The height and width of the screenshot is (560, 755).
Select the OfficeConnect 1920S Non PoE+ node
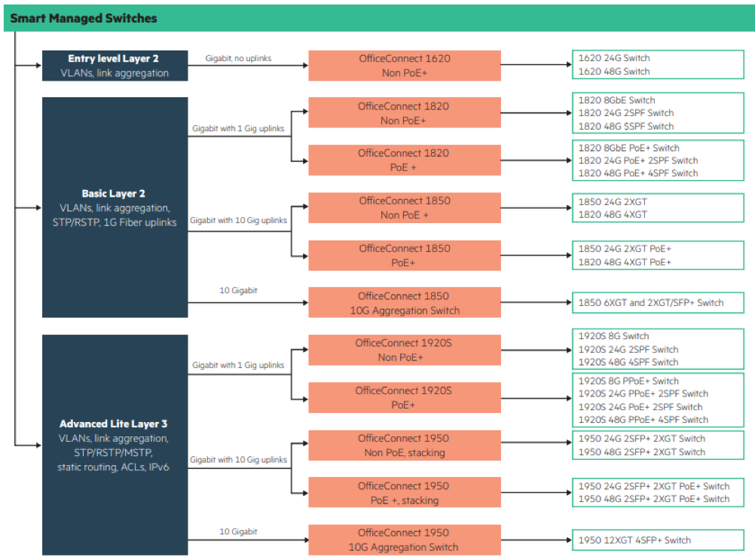coord(405,350)
